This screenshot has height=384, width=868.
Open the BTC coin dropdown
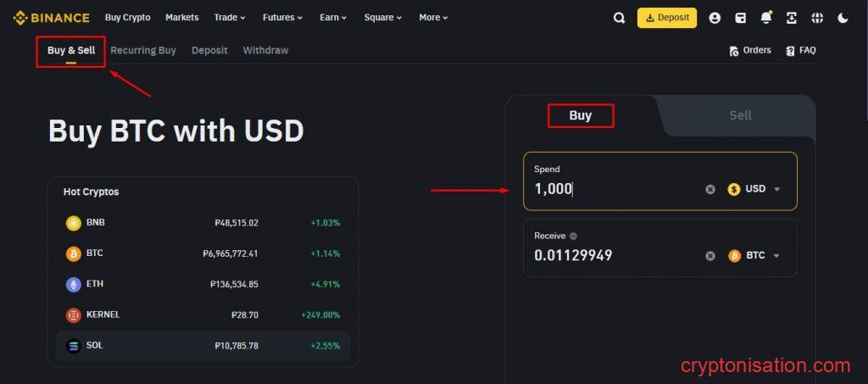(754, 255)
